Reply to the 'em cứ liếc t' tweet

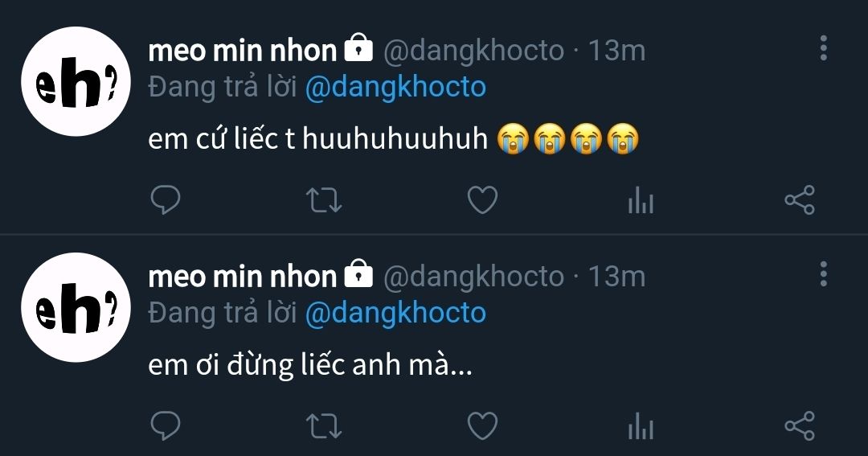click(166, 199)
